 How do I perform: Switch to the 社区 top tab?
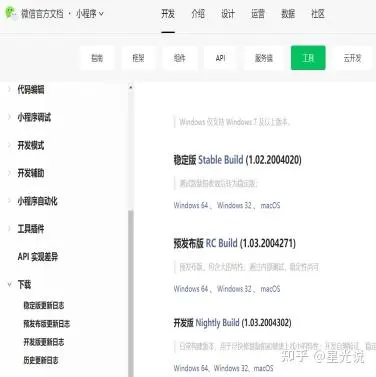tap(318, 14)
